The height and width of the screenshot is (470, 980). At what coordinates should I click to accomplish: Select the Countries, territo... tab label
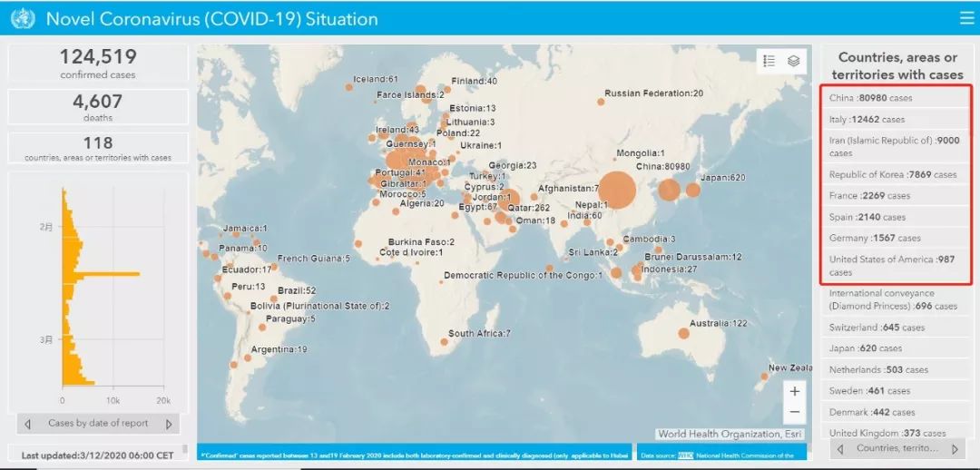coord(897,448)
